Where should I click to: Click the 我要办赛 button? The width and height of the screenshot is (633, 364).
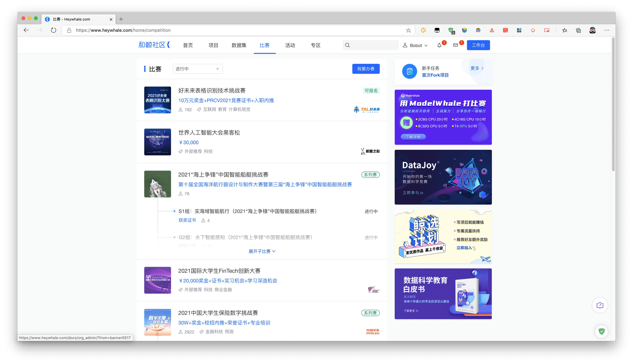[366, 69]
